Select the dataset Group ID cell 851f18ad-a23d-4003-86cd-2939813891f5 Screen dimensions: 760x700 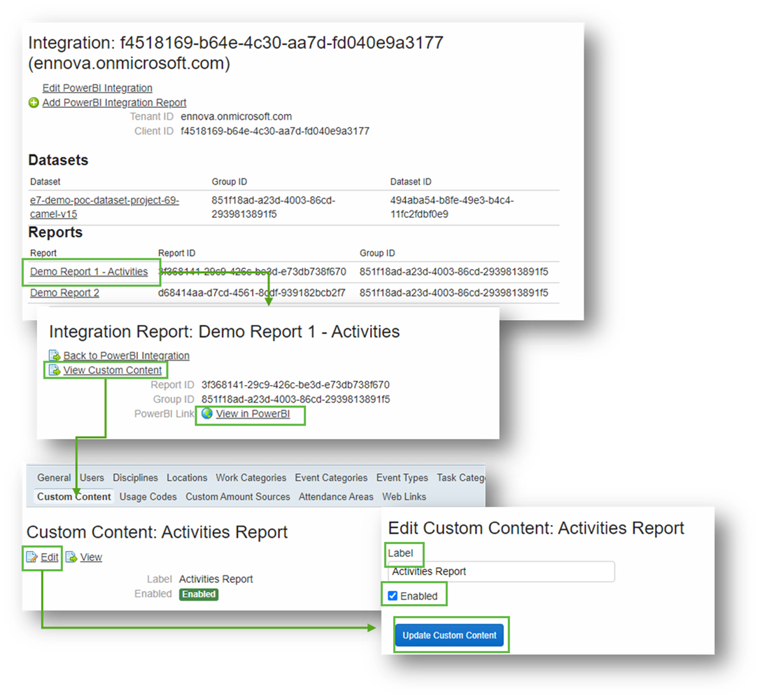273,207
